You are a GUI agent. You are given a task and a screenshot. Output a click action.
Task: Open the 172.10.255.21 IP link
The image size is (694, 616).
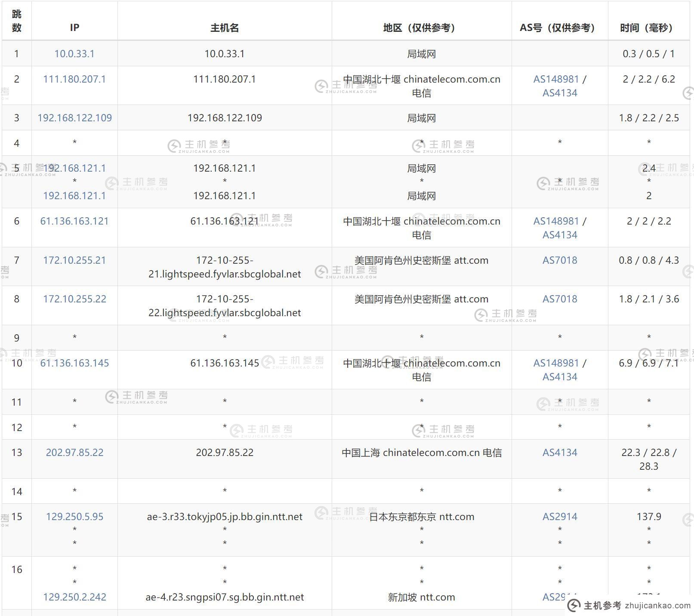(x=74, y=260)
